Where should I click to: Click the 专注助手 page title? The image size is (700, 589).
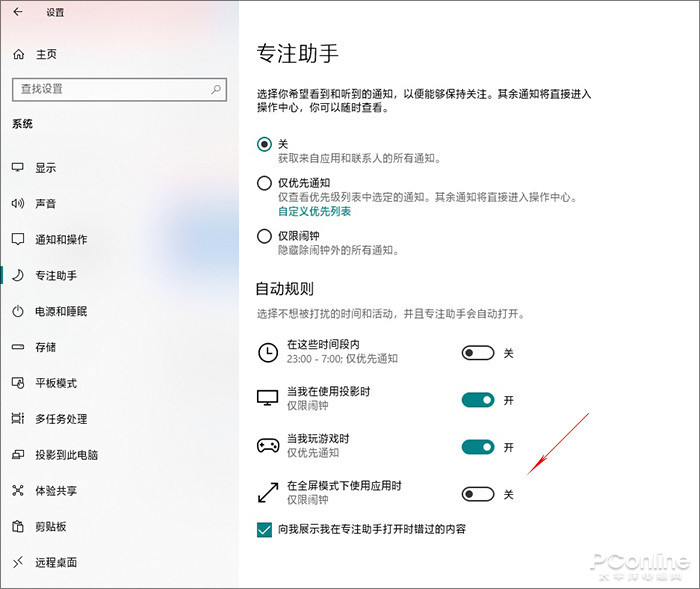pyautogui.click(x=297, y=53)
